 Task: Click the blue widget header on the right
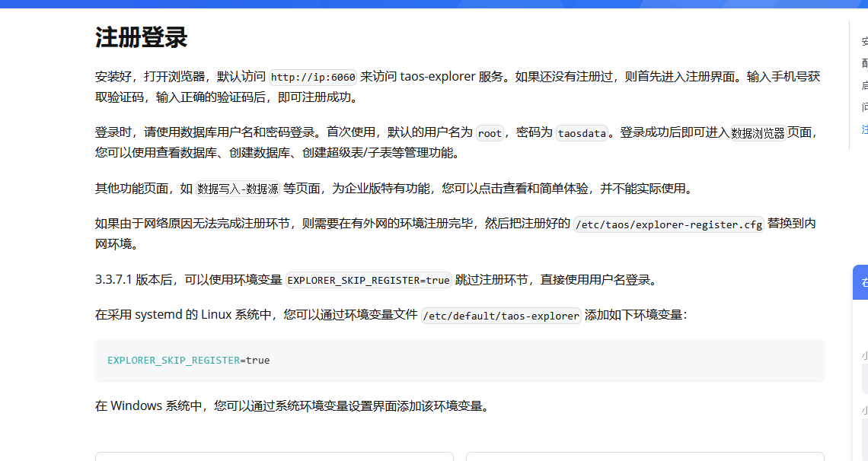pyautogui.click(x=861, y=281)
